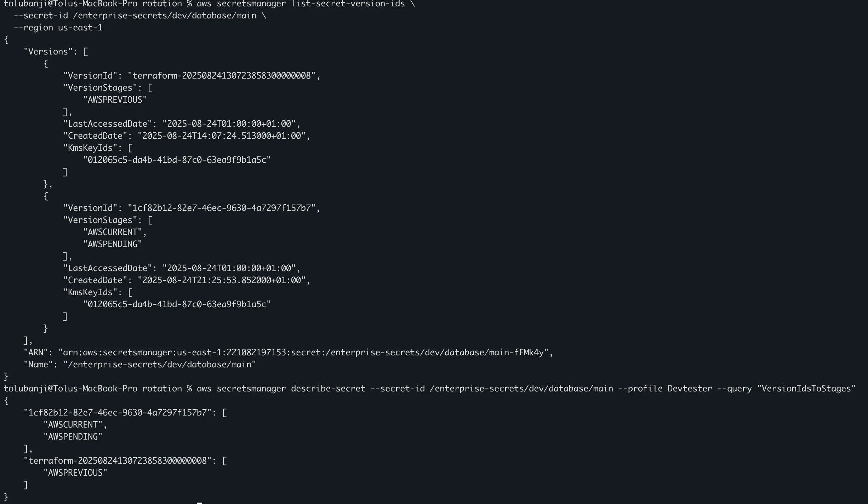
Task: Click AWSPENDING stage under second VersionStages
Action: [113, 244]
